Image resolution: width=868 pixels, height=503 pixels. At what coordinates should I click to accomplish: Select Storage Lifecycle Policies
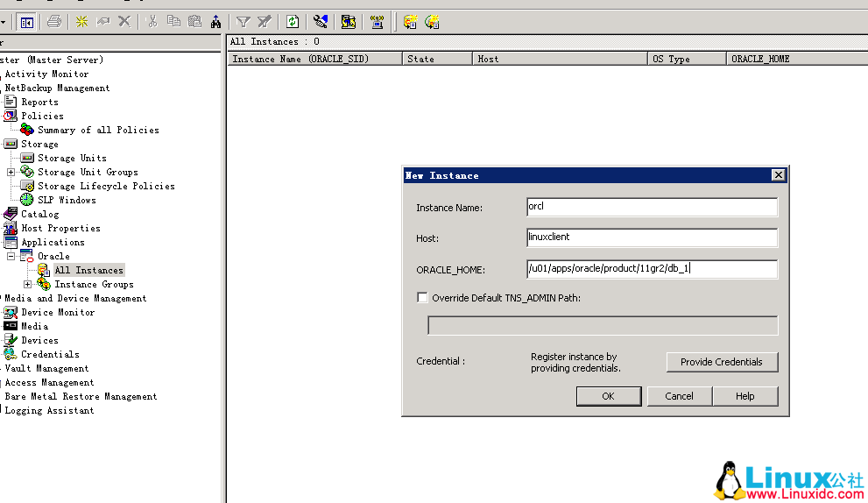(106, 186)
